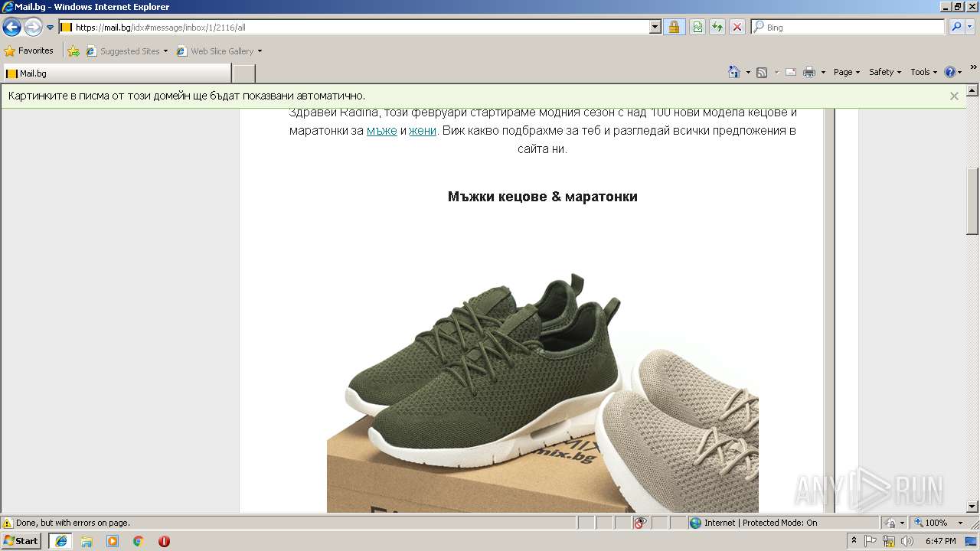Click the page vertical scrollbar thumb
This screenshot has width=980, height=551.
click(972, 201)
